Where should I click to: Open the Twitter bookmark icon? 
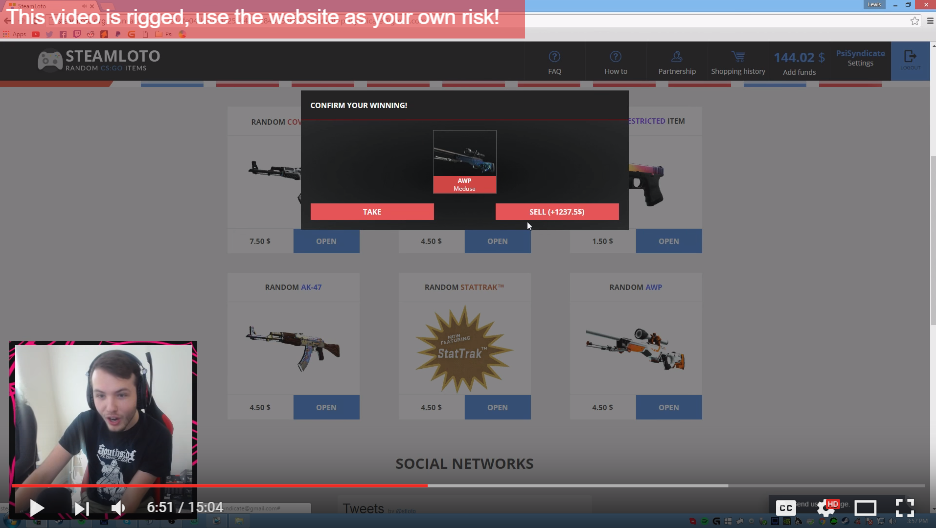50,34
